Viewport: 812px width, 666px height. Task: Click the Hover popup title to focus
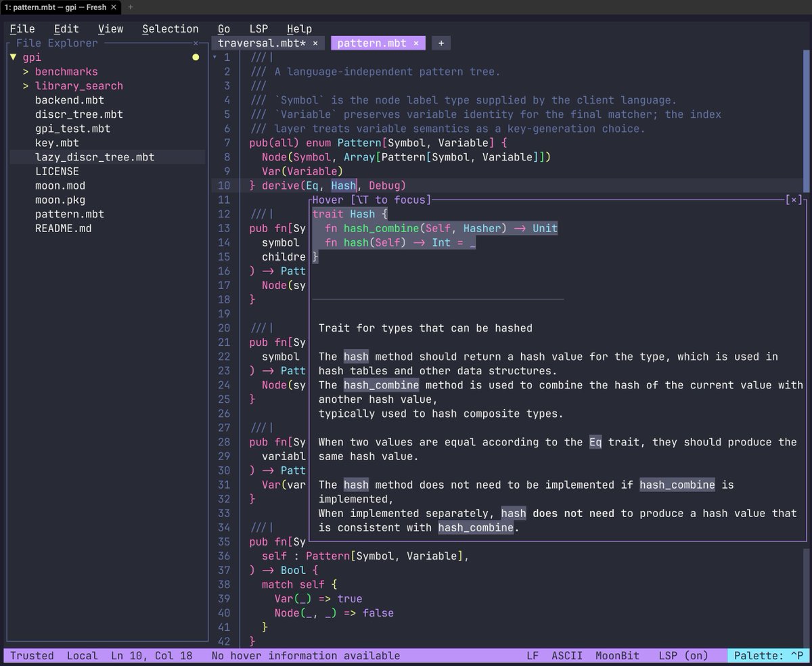click(371, 200)
